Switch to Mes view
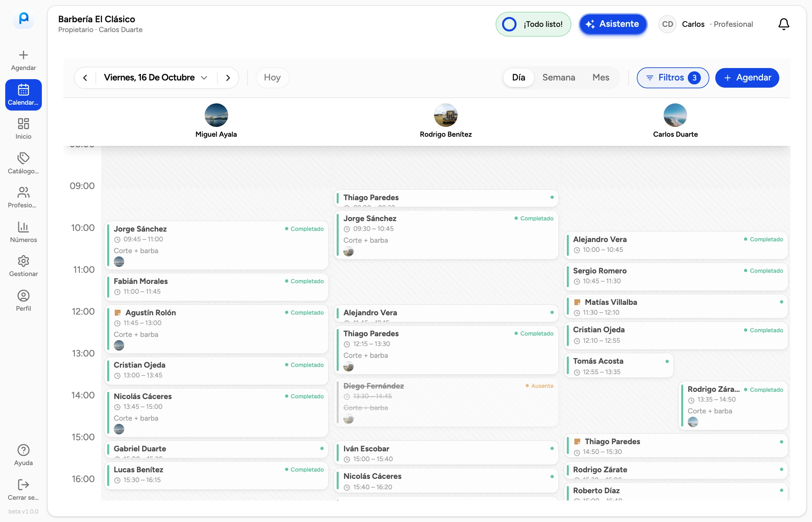This screenshot has height=522, width=812. click(601, 78)
